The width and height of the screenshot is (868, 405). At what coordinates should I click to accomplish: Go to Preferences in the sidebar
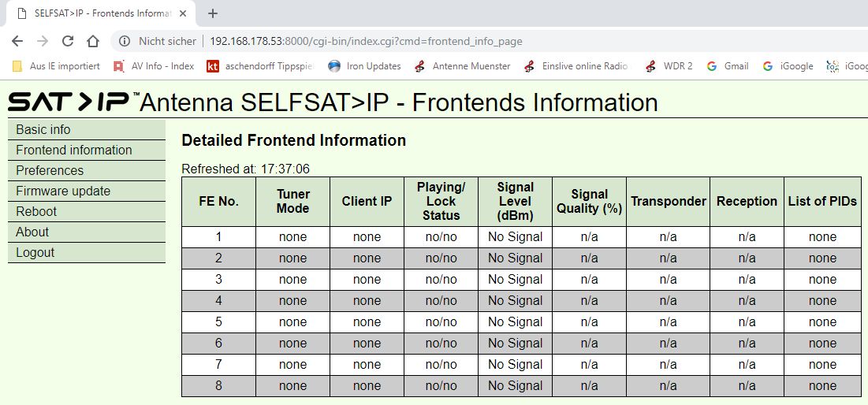coord(50,171)
